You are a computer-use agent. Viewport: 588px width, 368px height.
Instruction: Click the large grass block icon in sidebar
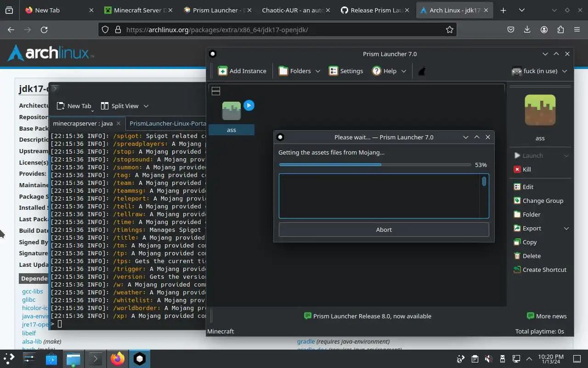tap(540, 110)
